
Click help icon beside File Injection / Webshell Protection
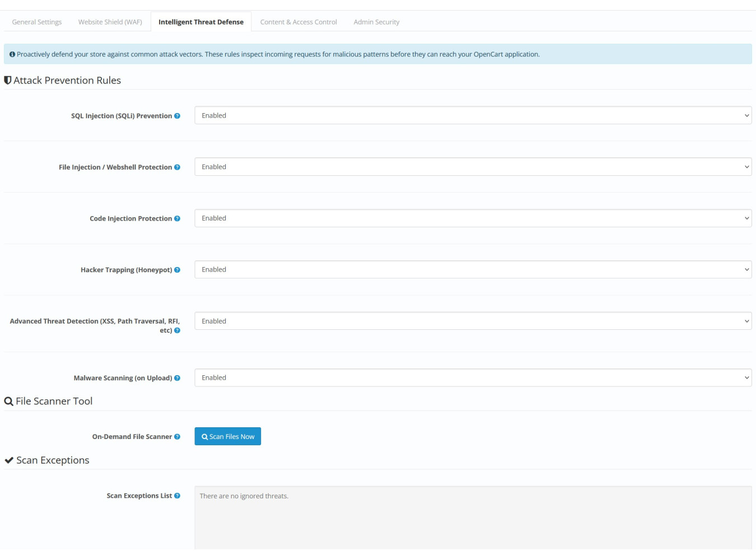click(177, 167)
